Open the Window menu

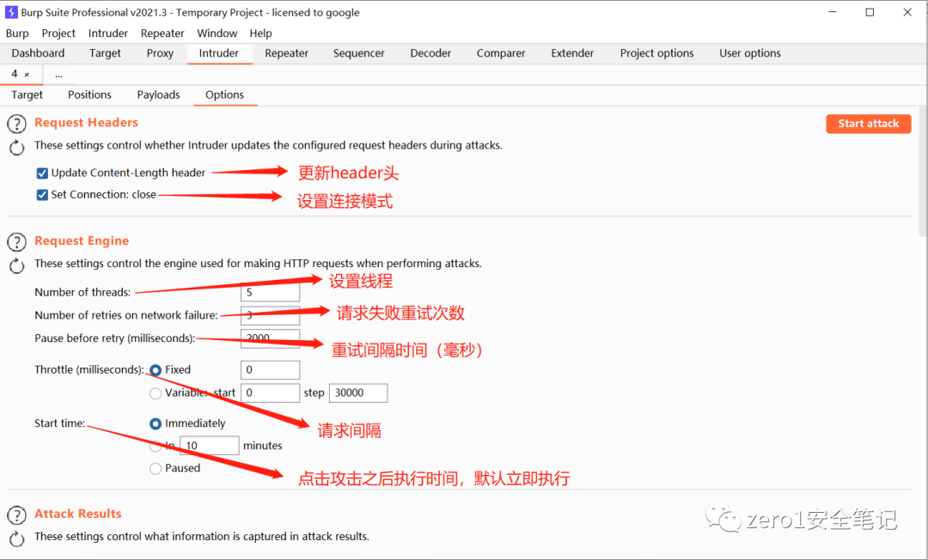pos(217,33)
